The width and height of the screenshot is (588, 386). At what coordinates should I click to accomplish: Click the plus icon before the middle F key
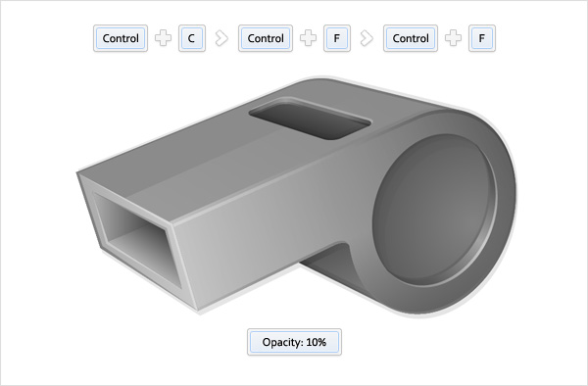point(309,38)
